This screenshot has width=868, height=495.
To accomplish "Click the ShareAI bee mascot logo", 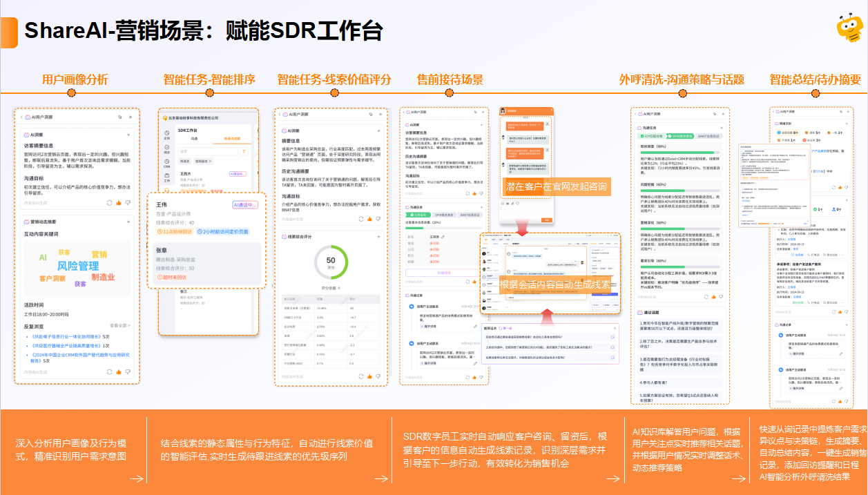I will click(849, 28).
